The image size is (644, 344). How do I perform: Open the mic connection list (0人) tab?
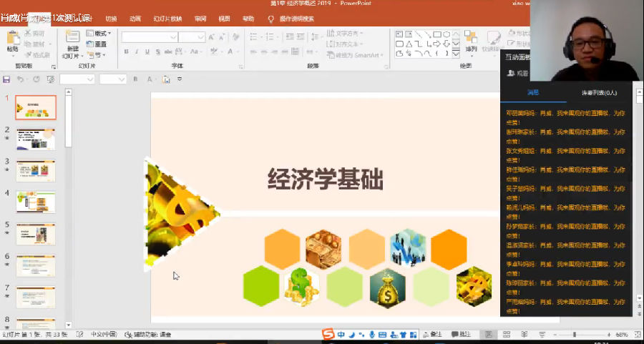599,93
